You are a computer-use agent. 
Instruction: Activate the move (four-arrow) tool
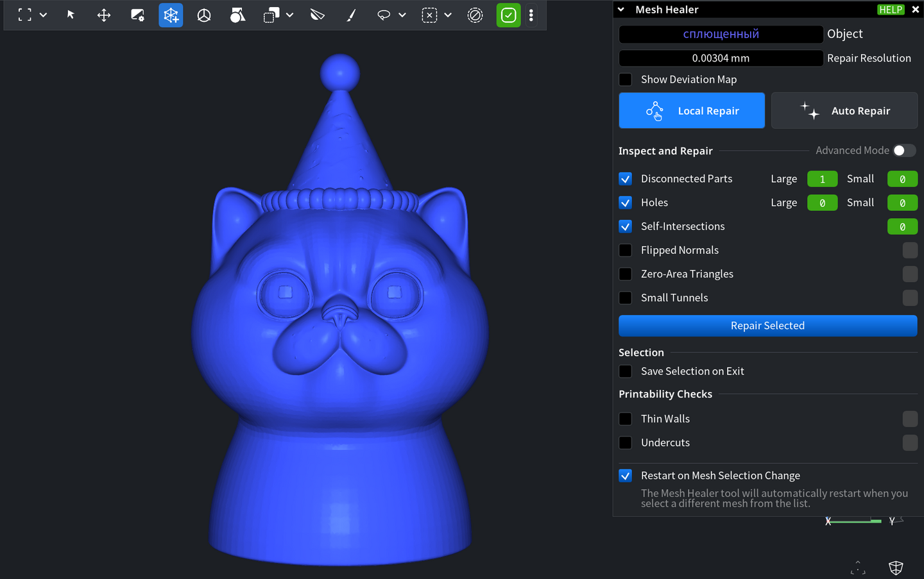click(104, 15)
